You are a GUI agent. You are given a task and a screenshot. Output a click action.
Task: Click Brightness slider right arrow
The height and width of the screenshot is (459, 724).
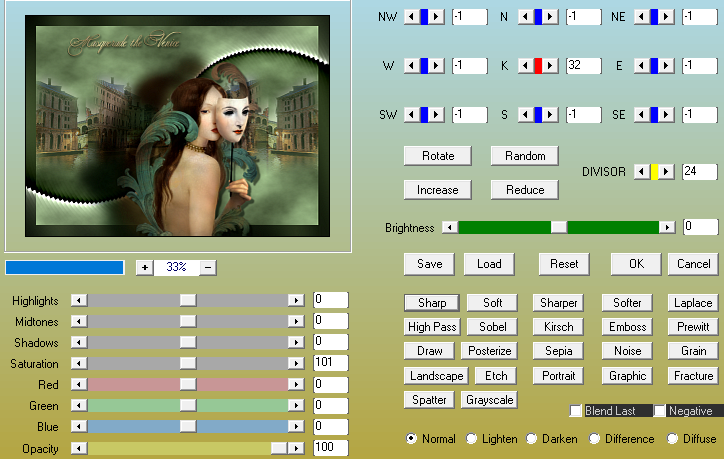(667, 227)
